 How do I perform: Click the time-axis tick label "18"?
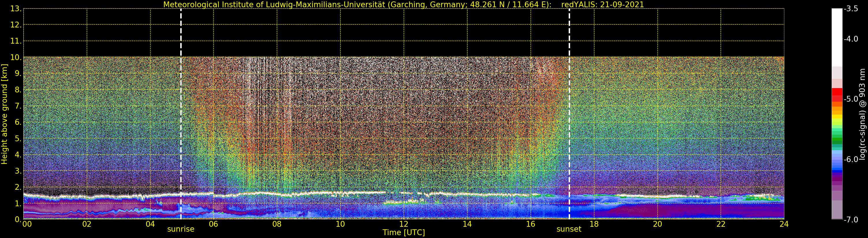click(594, 224)
